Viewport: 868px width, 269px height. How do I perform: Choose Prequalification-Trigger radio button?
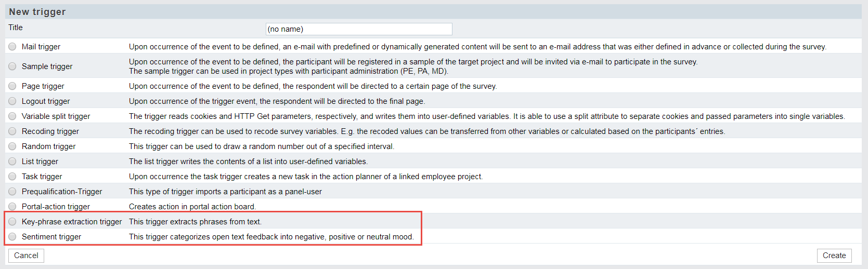coord(12,192)
